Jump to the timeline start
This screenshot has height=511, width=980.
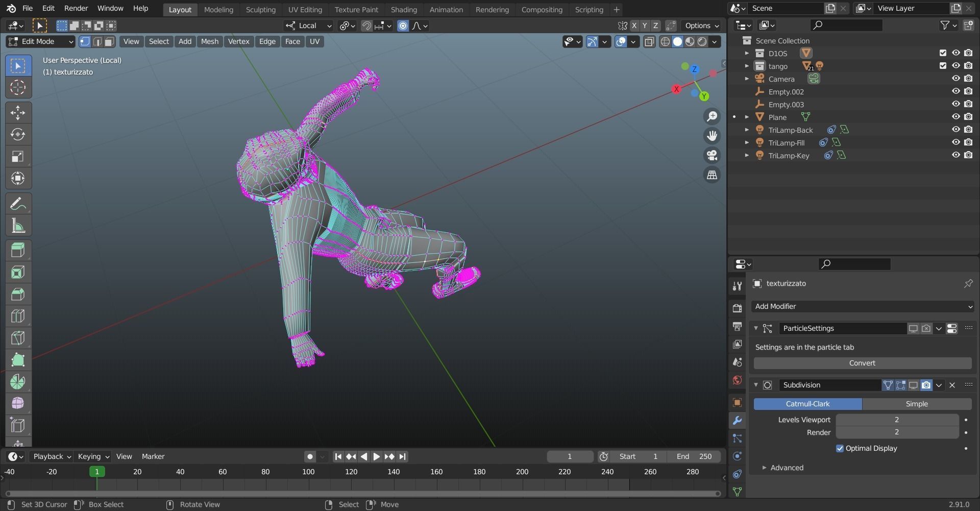338,457
